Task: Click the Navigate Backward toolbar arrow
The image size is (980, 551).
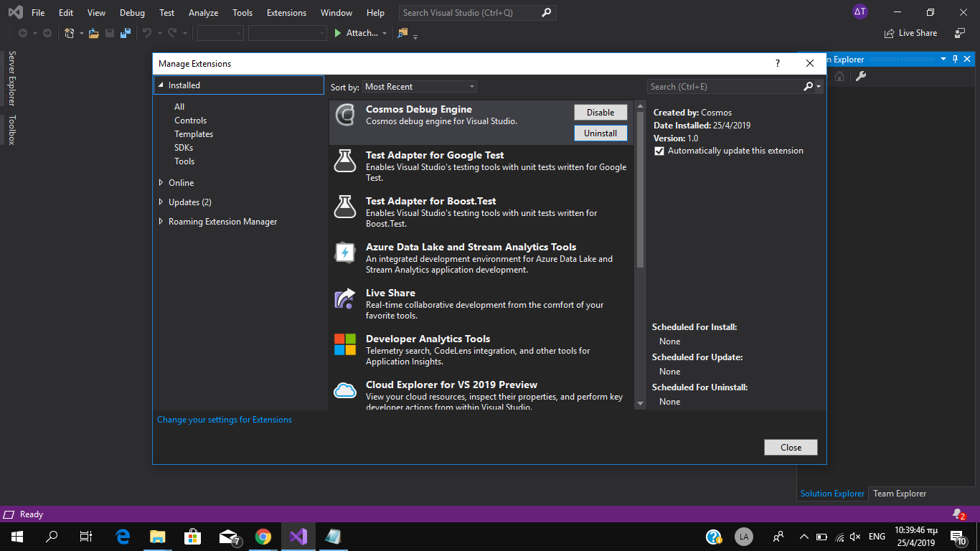Action: coord(23,33)
